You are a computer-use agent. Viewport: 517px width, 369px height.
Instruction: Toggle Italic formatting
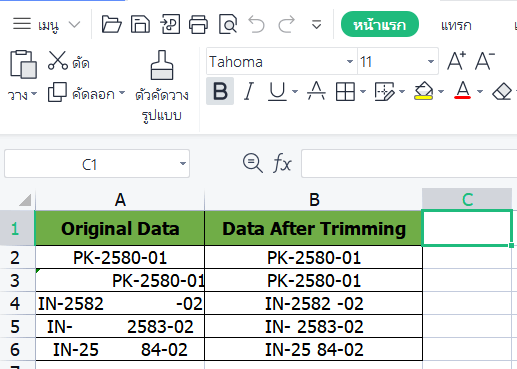point(249,91)
